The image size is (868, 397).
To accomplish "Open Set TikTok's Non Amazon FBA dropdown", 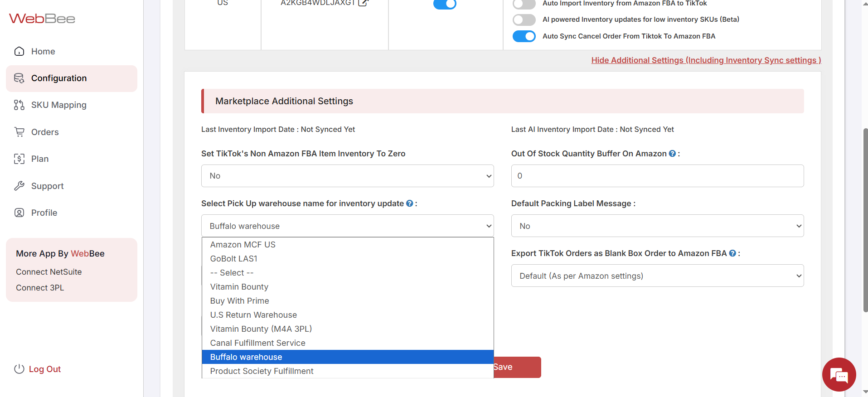I will pos(347,176).
